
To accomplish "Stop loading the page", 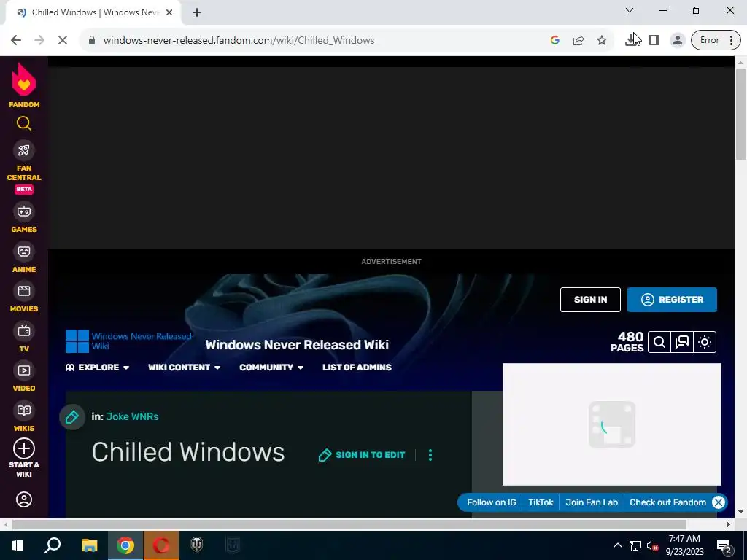I will 63,41.
